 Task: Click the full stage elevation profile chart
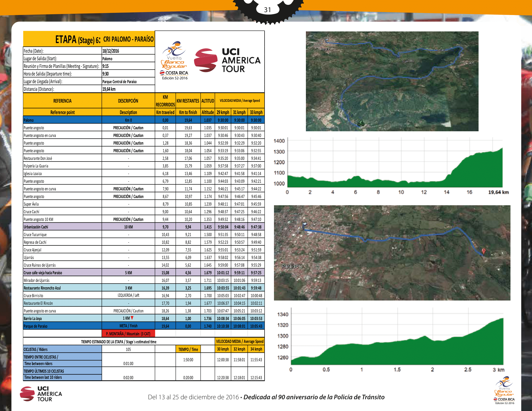click(x=392, y=166)
